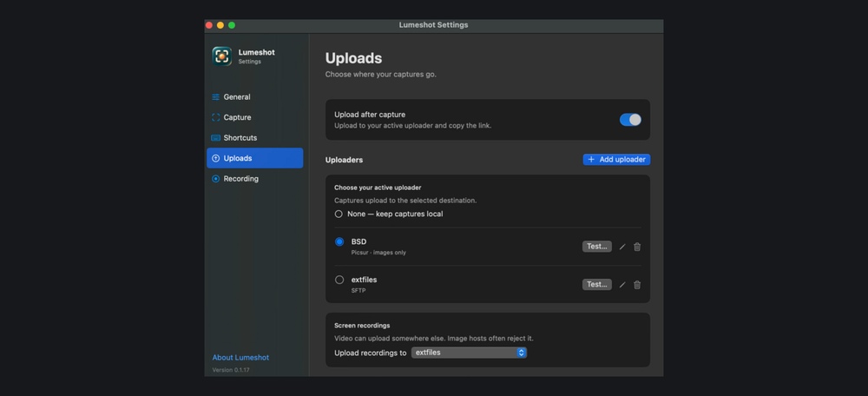Open the General settings tab
This screenshot has width=868, height=396.
254,97
